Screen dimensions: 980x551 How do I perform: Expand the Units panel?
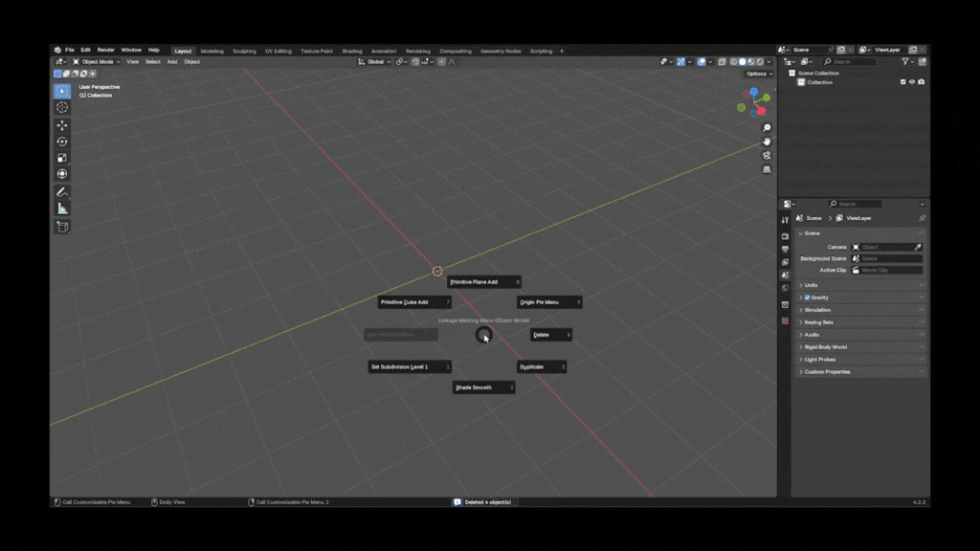860,285
